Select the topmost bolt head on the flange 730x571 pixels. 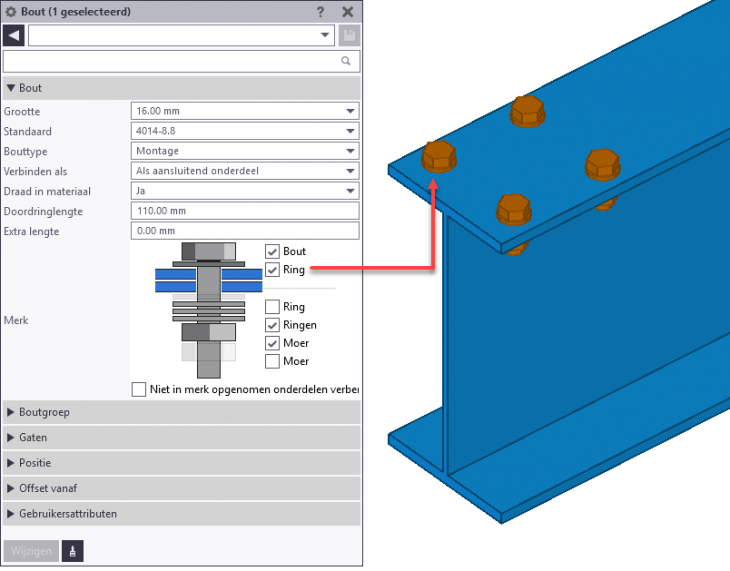[x=527, y=111]
